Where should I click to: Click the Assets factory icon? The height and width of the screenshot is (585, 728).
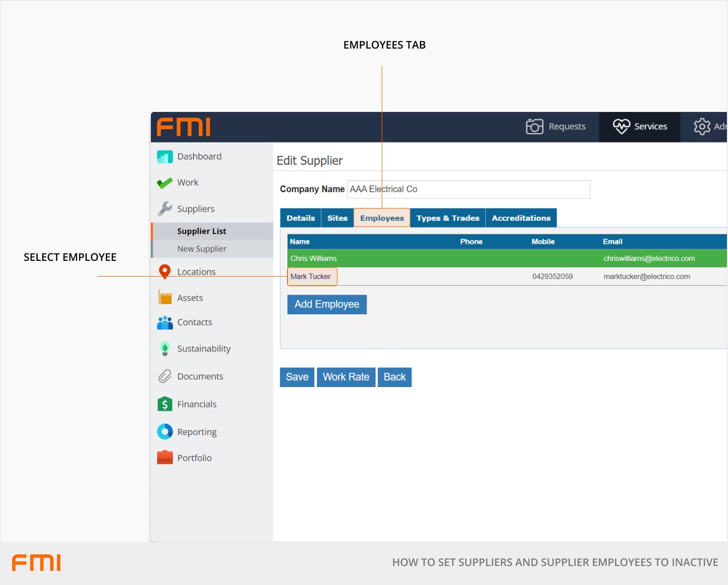coord(165,298)
